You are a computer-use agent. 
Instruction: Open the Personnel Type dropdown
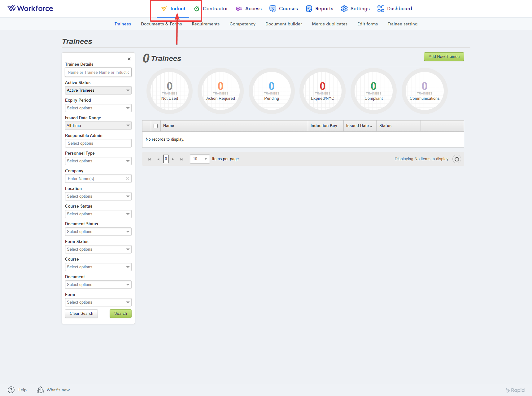pyautogui.click(x=98, y=161)
